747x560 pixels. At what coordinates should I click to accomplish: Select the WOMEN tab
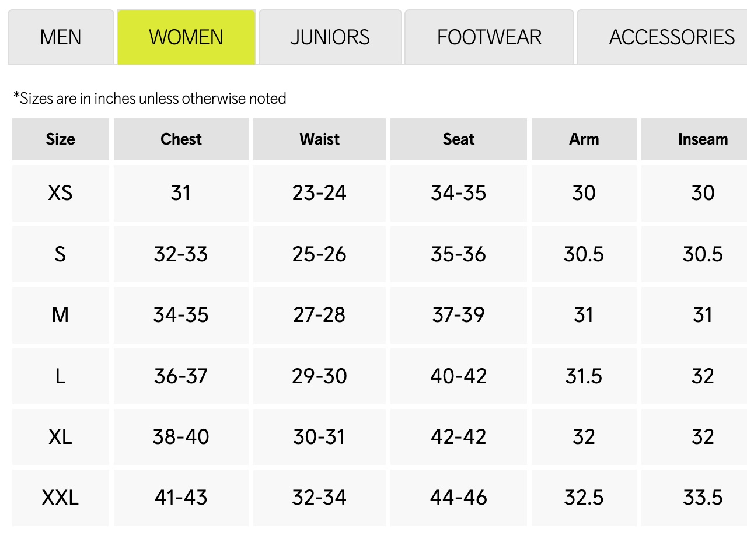[x=186, y=36]
